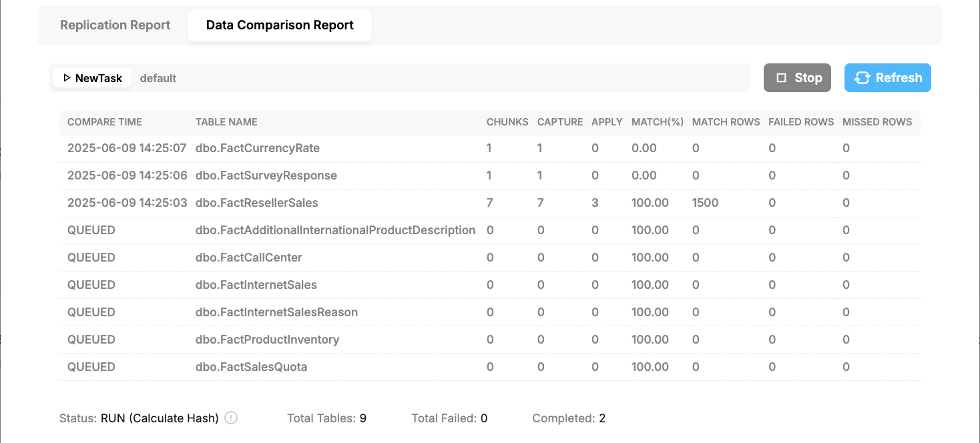Click the timestamp 2025-06-09 14:25:03

coord(127,203)
